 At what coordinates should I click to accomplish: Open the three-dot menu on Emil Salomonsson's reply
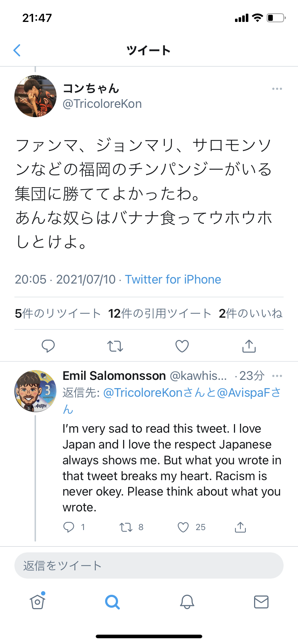pyautogui.click(x=277, y=376)
